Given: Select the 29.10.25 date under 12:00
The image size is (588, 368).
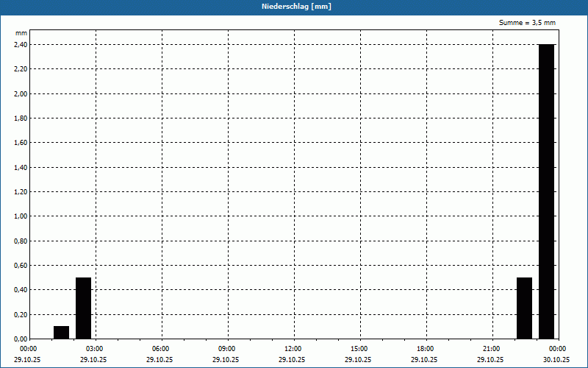Looking at the screenshot, I should 292,360.
